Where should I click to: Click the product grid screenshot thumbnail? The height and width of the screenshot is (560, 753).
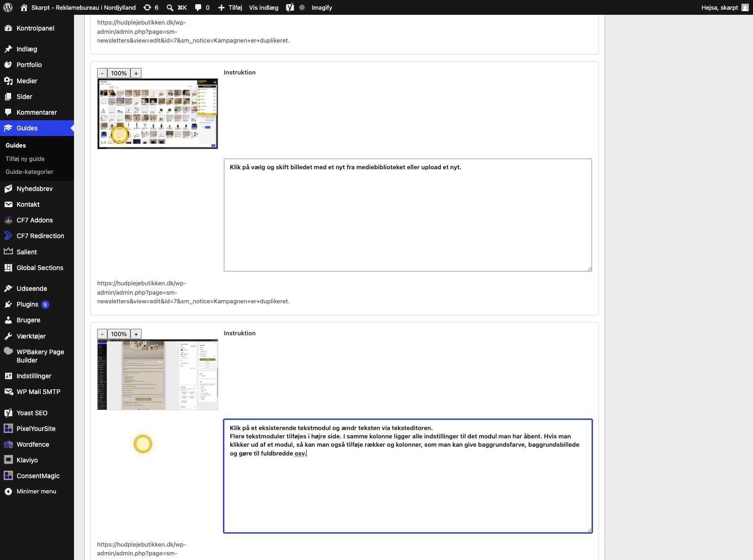(x=158, y=114)
